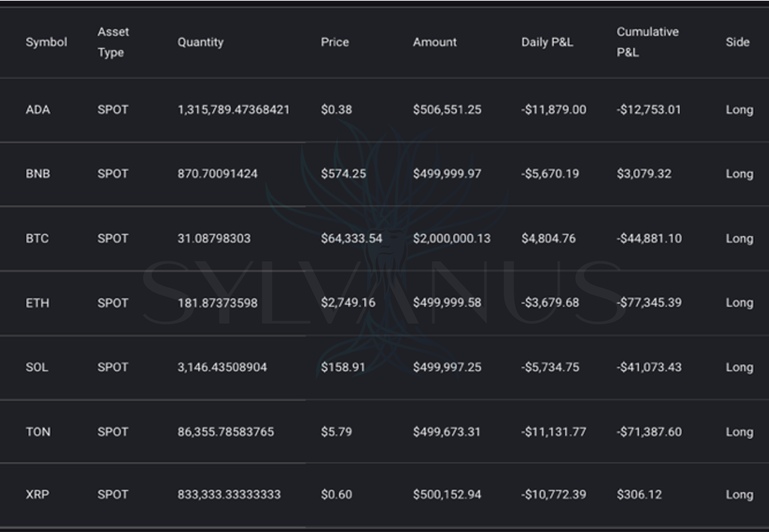
Task: Click the Symbol column header
Action: [46, 42]
